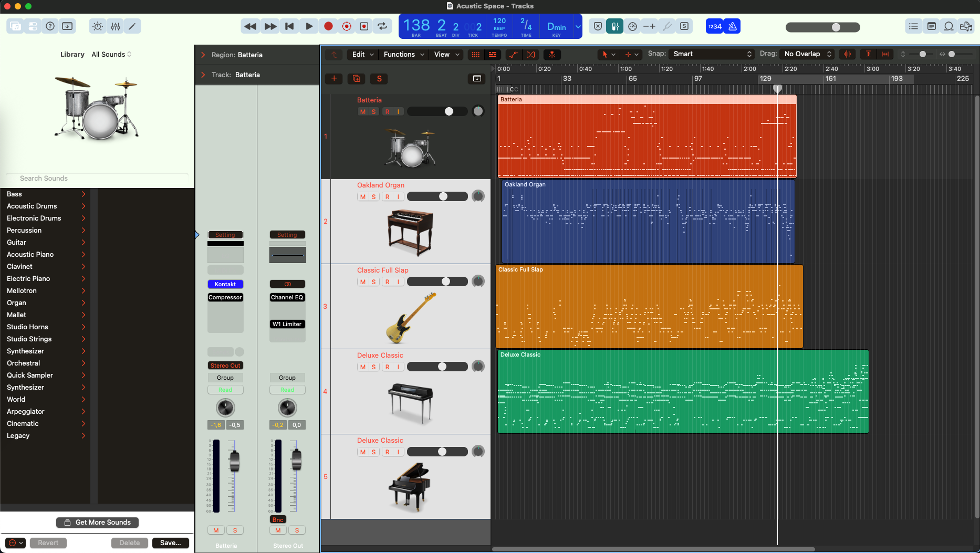Open Smart Controls dial icon
The image size is (980, 553).
[98, 26]
